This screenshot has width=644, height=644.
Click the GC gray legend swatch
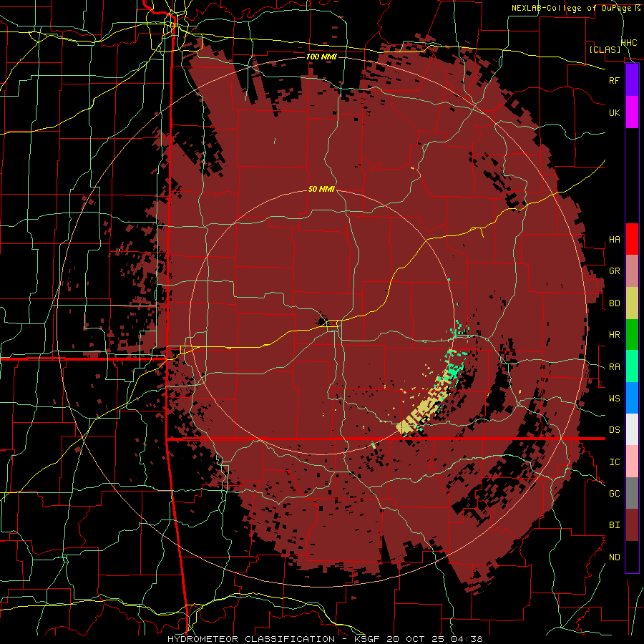(632, 493)
